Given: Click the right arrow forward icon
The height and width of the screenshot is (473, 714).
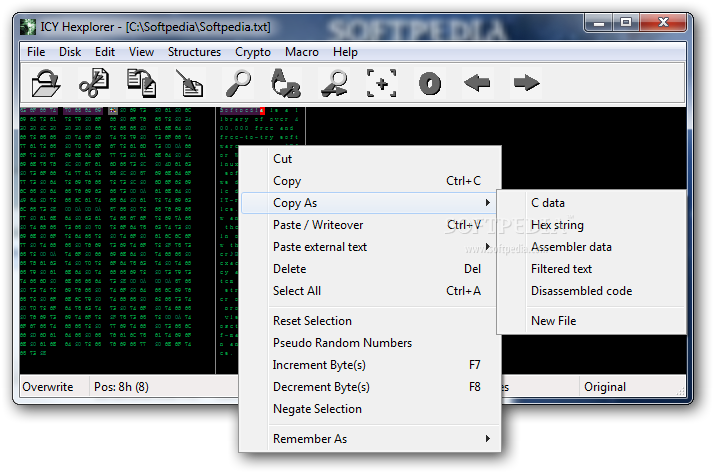Looking at the screenshot, I should 526,83.
